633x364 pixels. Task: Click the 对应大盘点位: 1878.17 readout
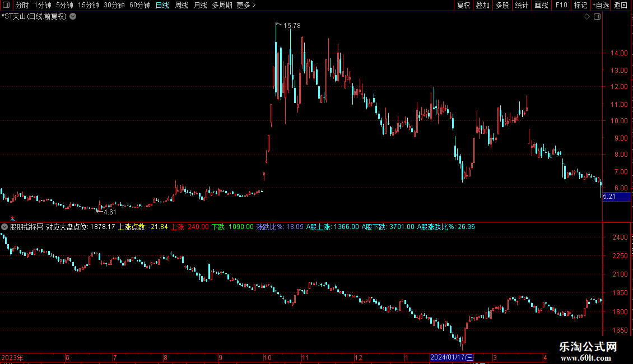pos(80,227)
